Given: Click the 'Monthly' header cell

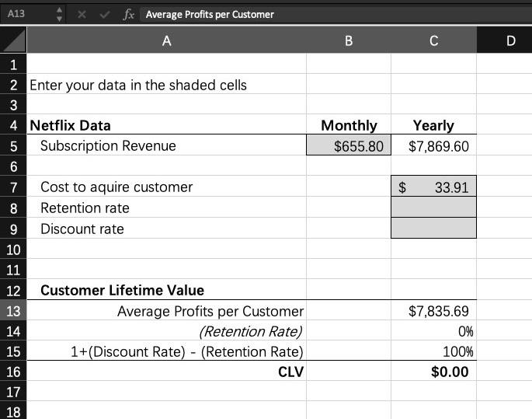Looking at the screenshot, I should 349,125.
